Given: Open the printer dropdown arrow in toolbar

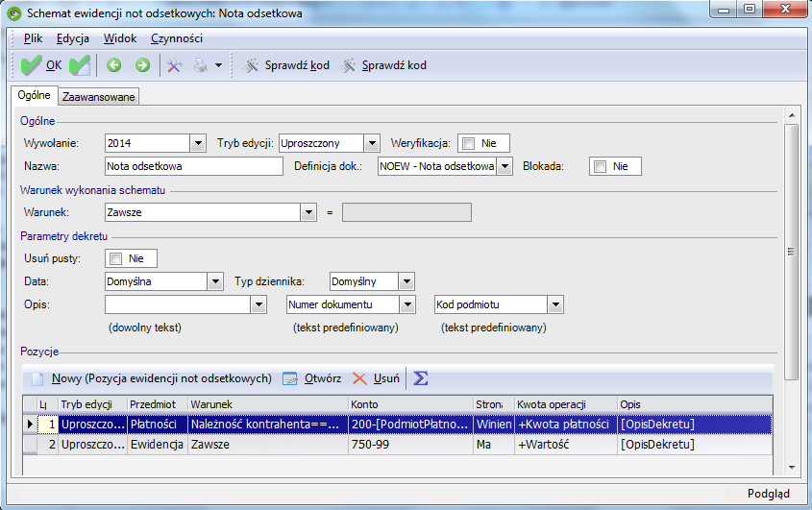Looking at the screenshot, I should tap(218, 65).
